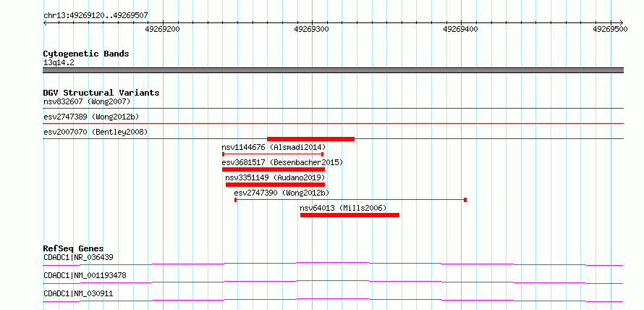Click magenta transcript line of NM_030911
Image resolution: width=644 pixels, height=310 pixels.
(x=333, y=300)
